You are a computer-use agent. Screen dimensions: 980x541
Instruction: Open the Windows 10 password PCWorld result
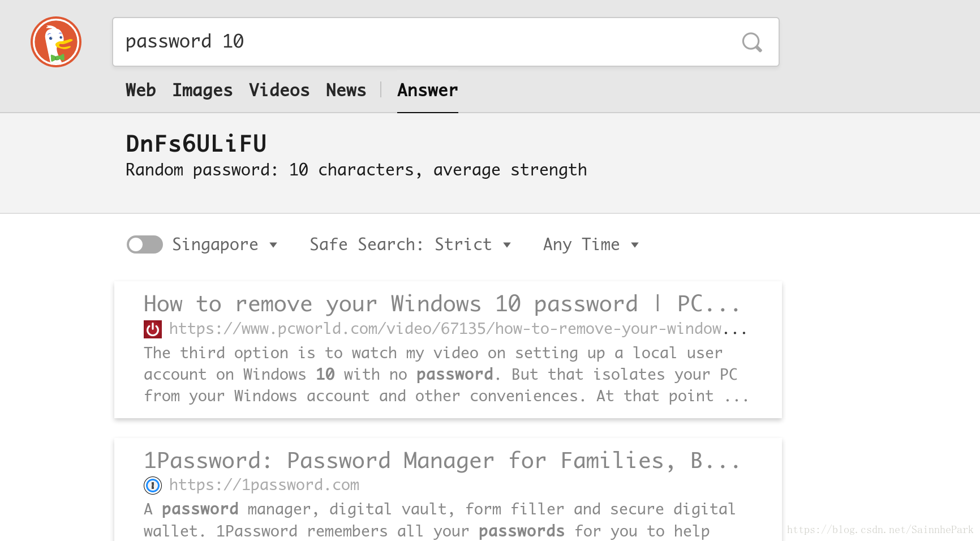(441, 304)
